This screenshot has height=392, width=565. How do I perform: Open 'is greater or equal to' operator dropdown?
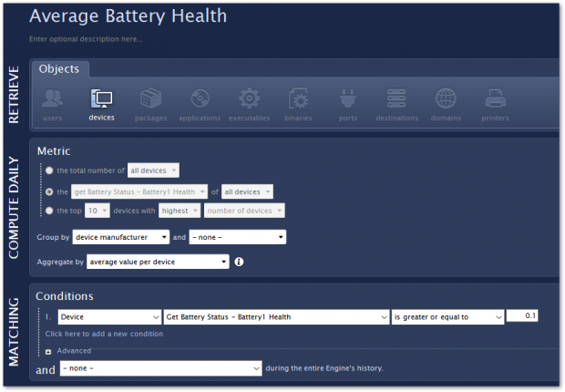coord(447,317)
